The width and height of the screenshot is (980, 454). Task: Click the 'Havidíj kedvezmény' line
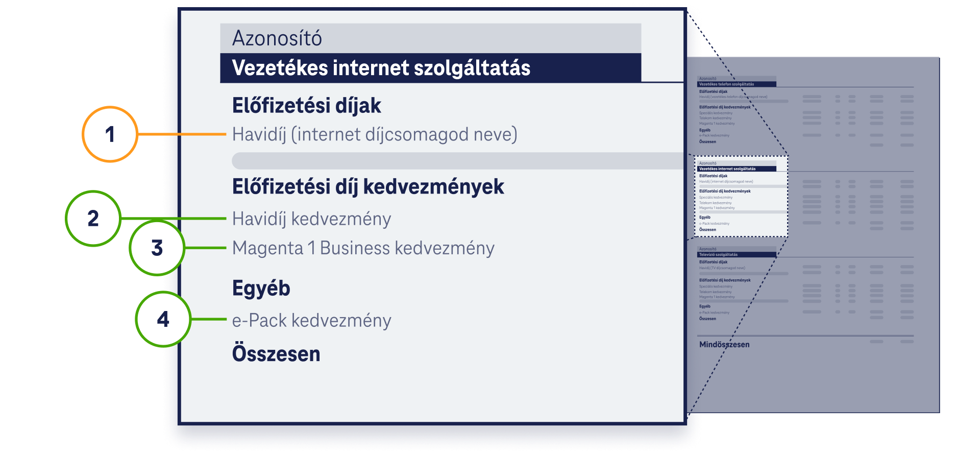tap(311, 219)
